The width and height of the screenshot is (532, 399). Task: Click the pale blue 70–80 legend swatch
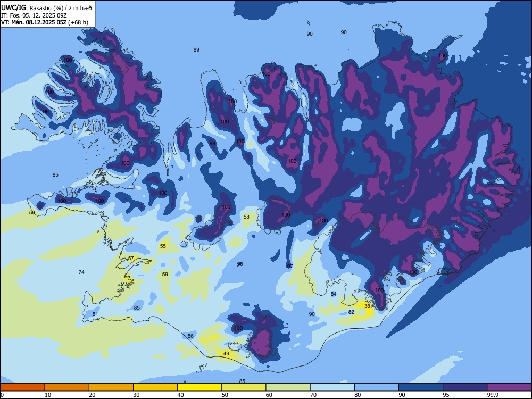click(332, 387)
